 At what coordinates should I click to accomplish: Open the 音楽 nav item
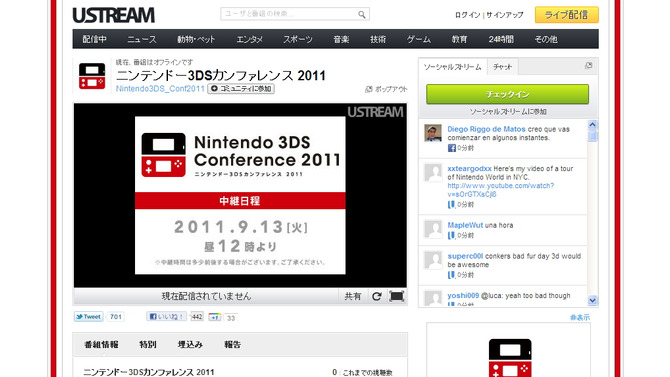pos(341,39)
